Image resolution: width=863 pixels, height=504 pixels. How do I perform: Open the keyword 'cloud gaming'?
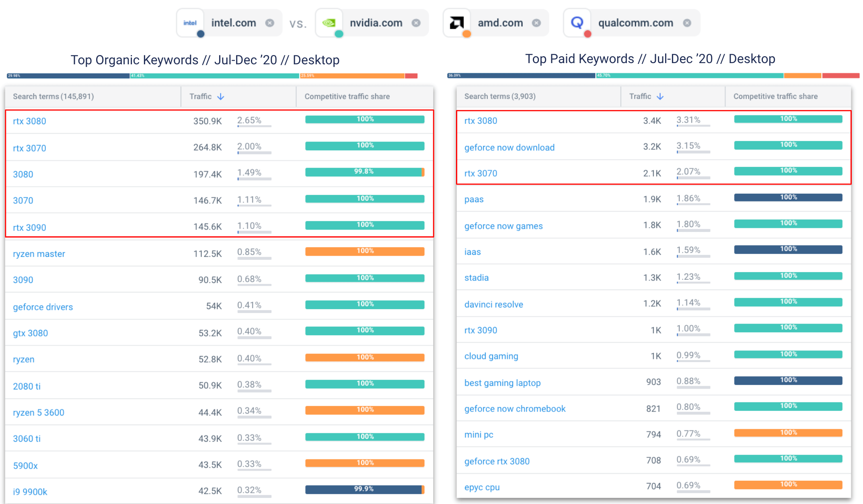click(x=491, y=356)
